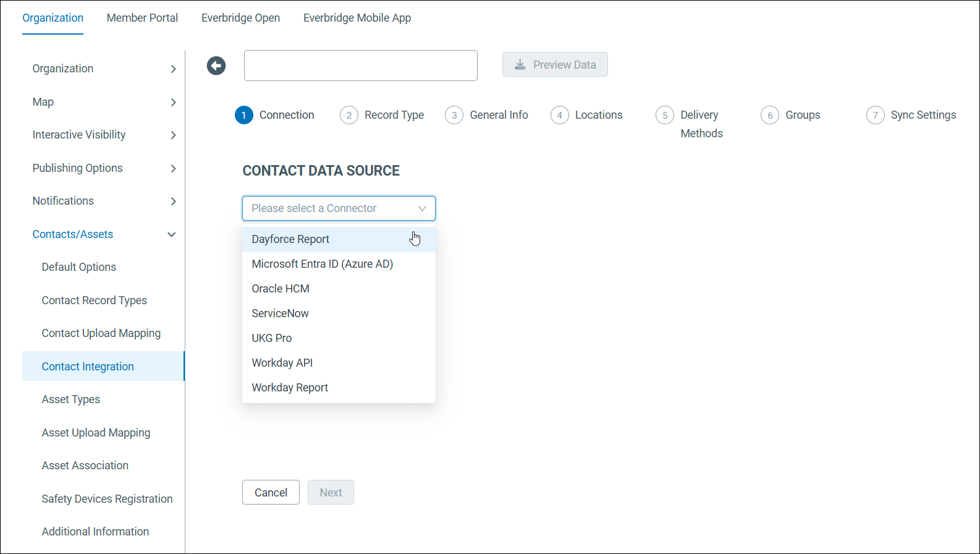Switch to Member Portal tab

pos(142,18)
